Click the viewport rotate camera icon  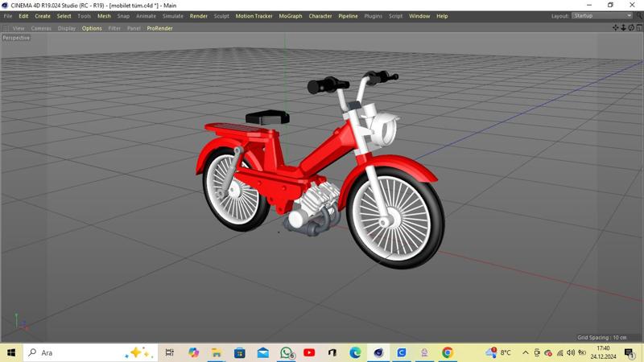(631, 28)
